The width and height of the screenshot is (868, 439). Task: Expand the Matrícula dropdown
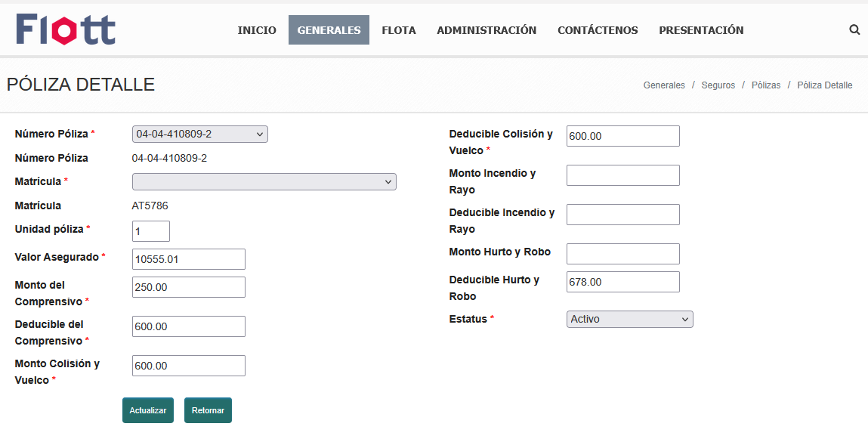coord(264,182)
